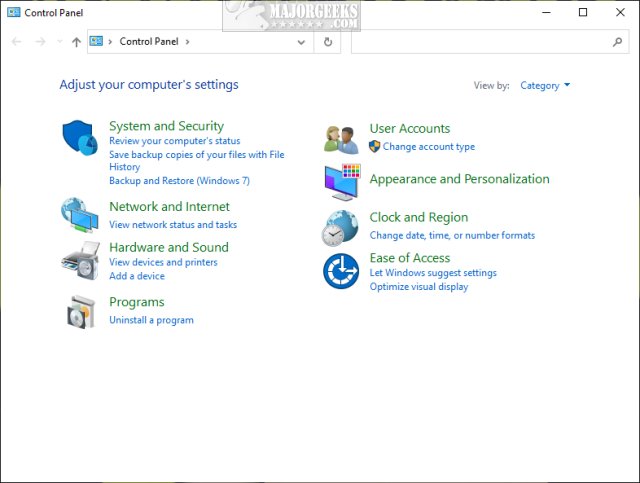640x483 pixels.
Task: Click the Add a device link
Action: [x=137, y=276]
